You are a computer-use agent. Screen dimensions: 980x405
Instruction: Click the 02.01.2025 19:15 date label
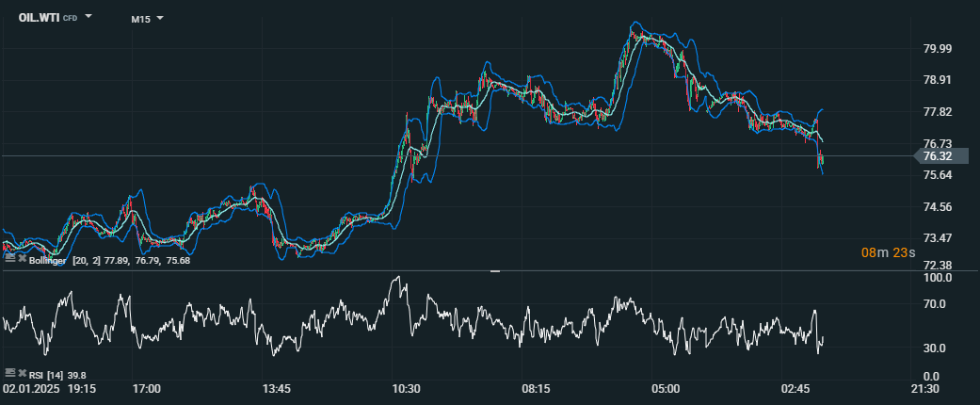pos(49,389)
